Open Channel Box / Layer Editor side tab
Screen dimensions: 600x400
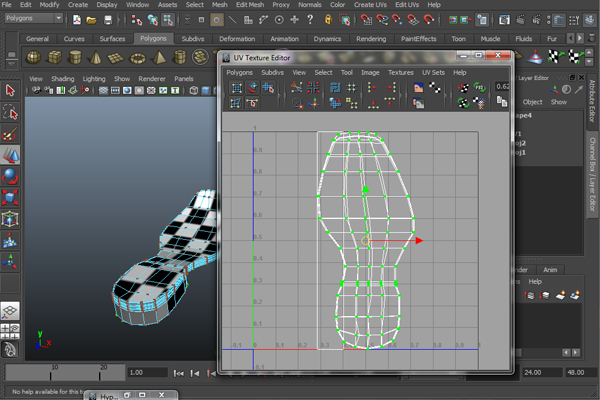pyautogui.click(x=592, y=174)
